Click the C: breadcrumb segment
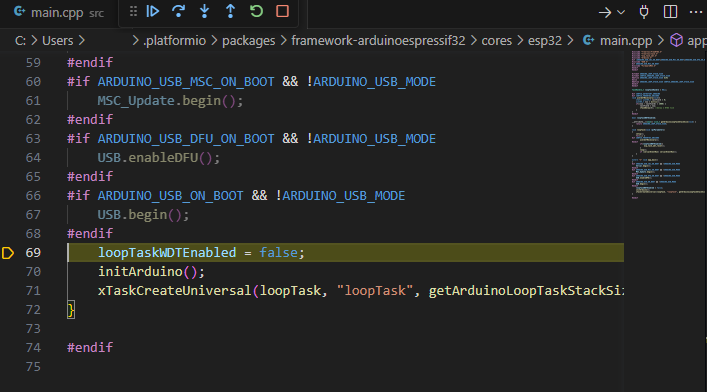Viewport: 707px width, 392px height. [x=20, y=41]
